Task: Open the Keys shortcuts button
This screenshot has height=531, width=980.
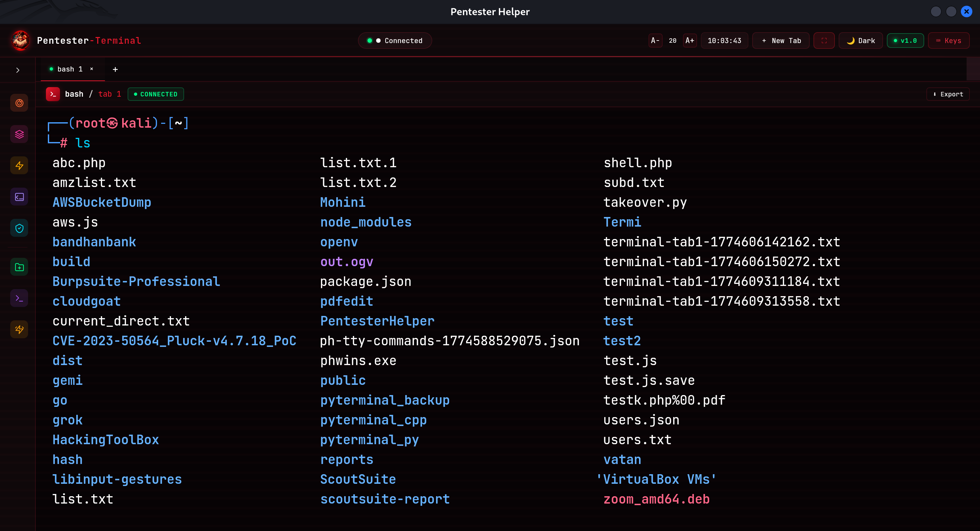Action: tap(948, 41)
